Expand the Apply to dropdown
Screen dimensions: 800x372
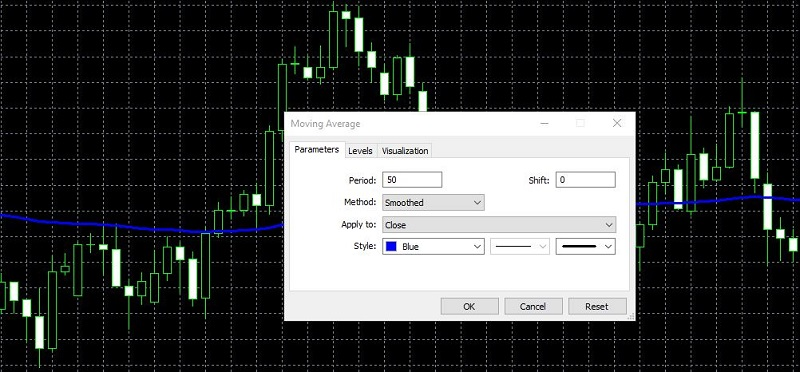click(x=499, y=225)
